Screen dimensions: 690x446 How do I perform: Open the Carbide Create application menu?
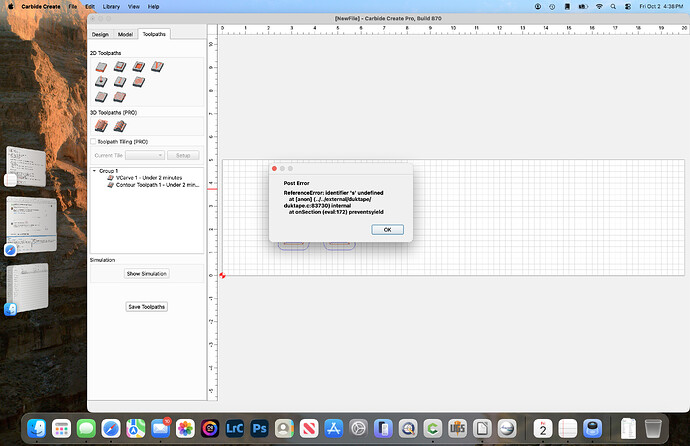point(41,7)
